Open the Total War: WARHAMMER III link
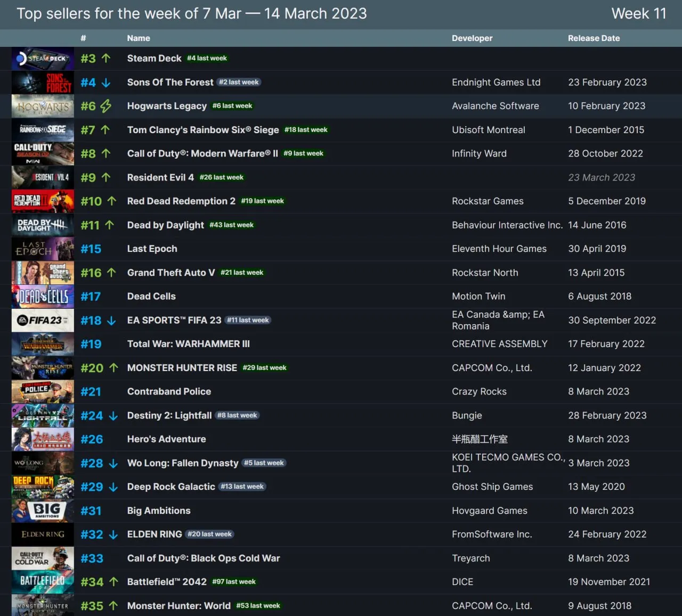This screenshot has height=616, width=682. [188, 344]
